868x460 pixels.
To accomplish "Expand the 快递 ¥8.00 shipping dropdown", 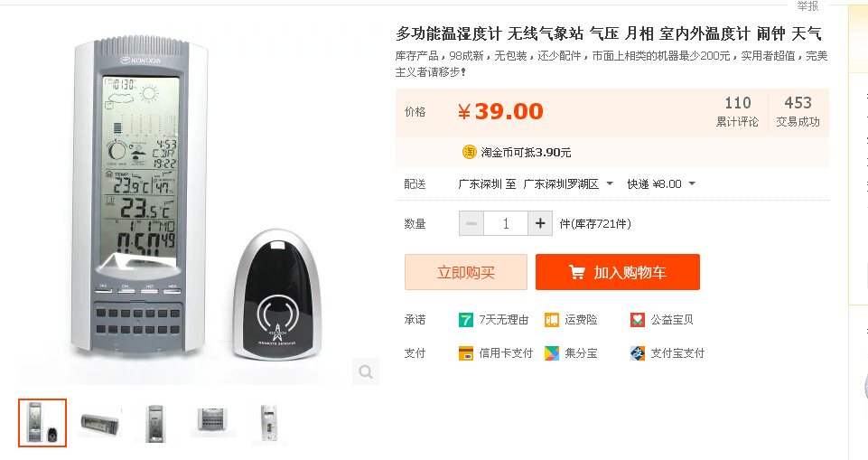I will 661,184.
